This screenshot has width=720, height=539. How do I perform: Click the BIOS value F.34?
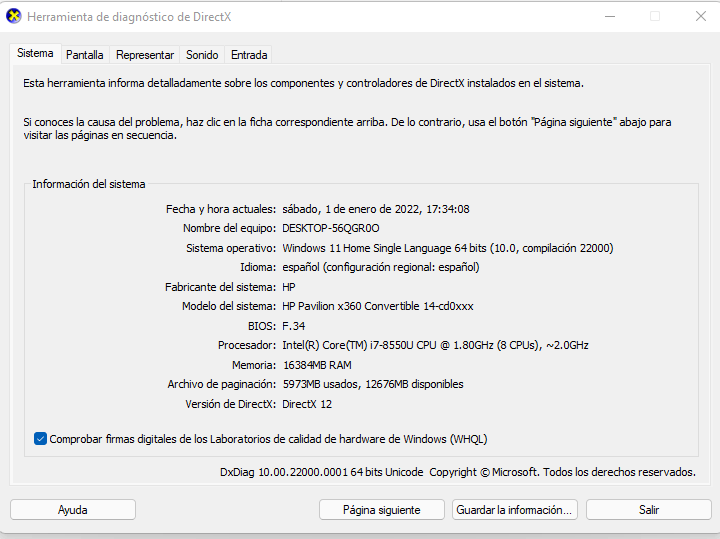(x=293, y=326)
